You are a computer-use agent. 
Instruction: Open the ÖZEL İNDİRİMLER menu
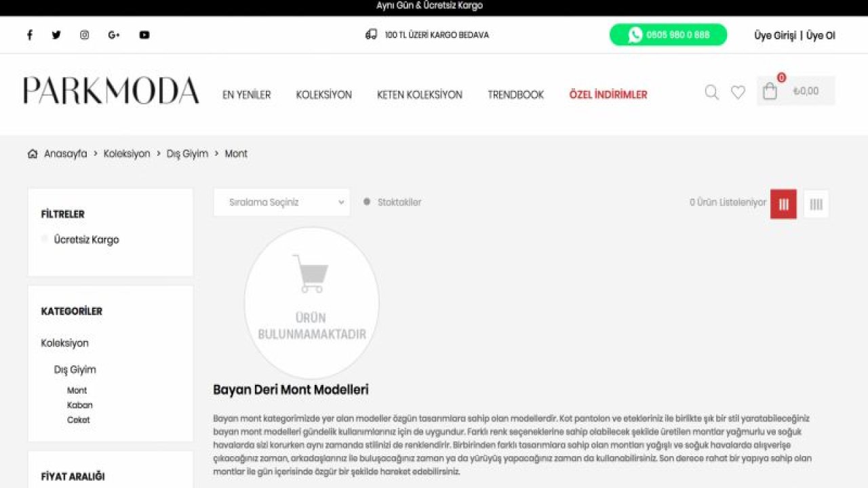[608, 94]
